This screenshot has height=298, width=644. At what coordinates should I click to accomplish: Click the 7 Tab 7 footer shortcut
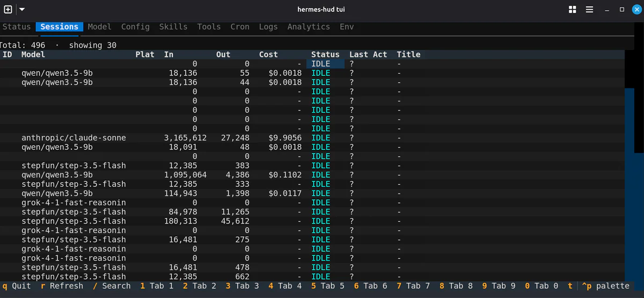(x=413, y=286)
